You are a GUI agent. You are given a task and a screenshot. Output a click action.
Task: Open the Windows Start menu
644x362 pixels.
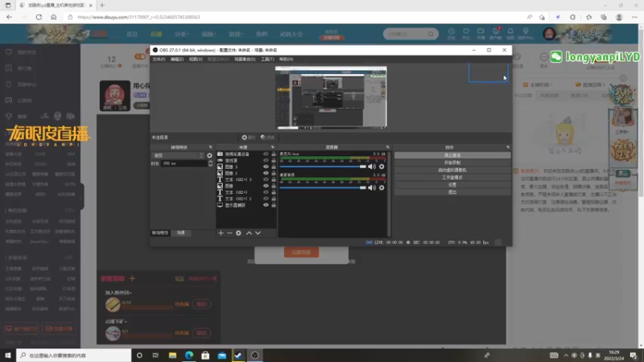(x=8, y=356)
